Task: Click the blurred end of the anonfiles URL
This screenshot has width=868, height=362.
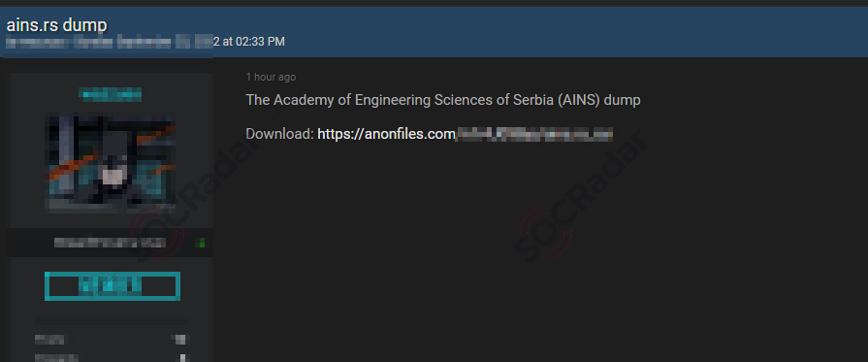Action: pos(534,134)
